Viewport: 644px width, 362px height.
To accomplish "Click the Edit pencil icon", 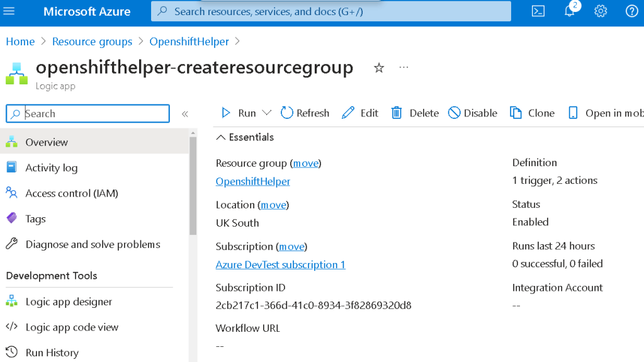I will coord(348,113).
